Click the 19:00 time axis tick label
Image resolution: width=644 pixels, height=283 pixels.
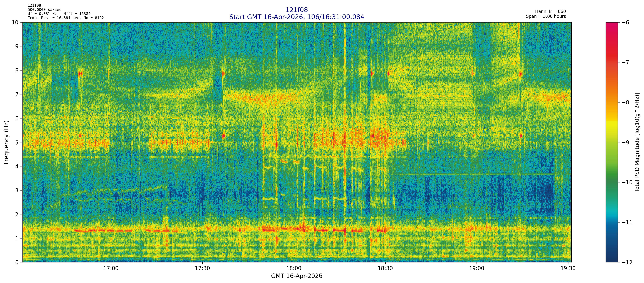click(477, 269)
